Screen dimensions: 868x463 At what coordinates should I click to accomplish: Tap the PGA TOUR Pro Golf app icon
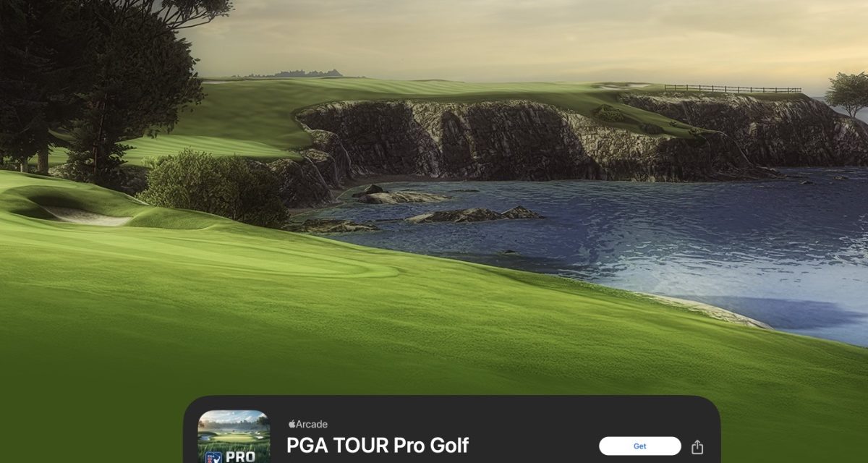[234, 436]
